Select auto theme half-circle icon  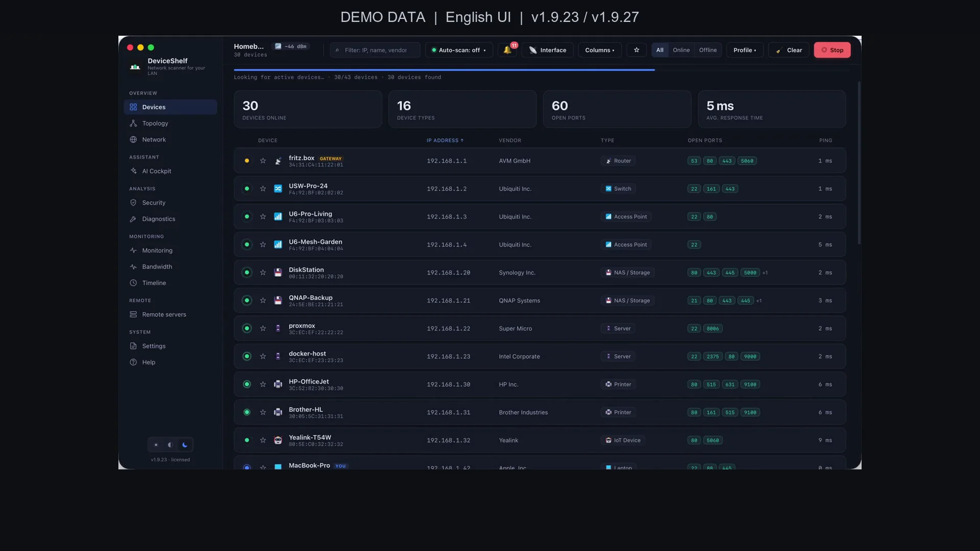tap(170, 445)
